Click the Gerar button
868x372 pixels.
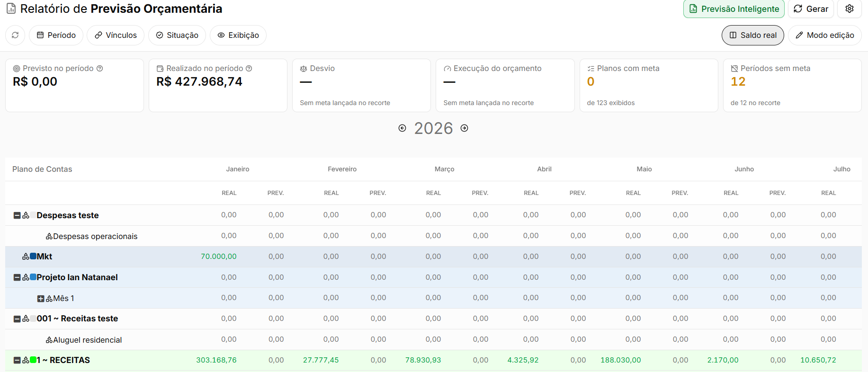(811, 9)
